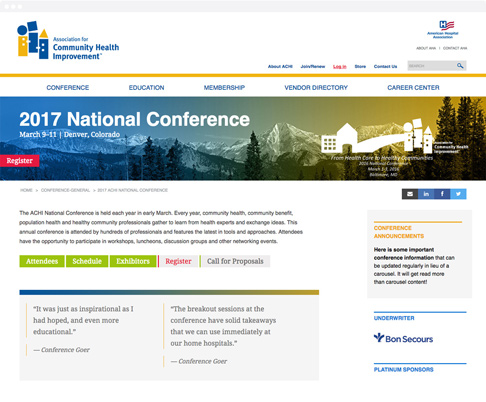Open the Vendor Directory menu
Screen dimensions: 486x402
[316, 87]
